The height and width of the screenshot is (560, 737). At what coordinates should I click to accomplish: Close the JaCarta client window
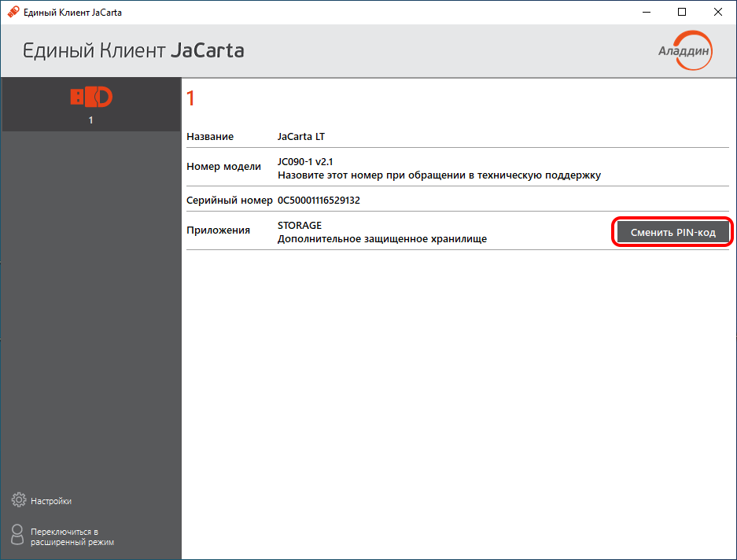click(x=718, y=13)
